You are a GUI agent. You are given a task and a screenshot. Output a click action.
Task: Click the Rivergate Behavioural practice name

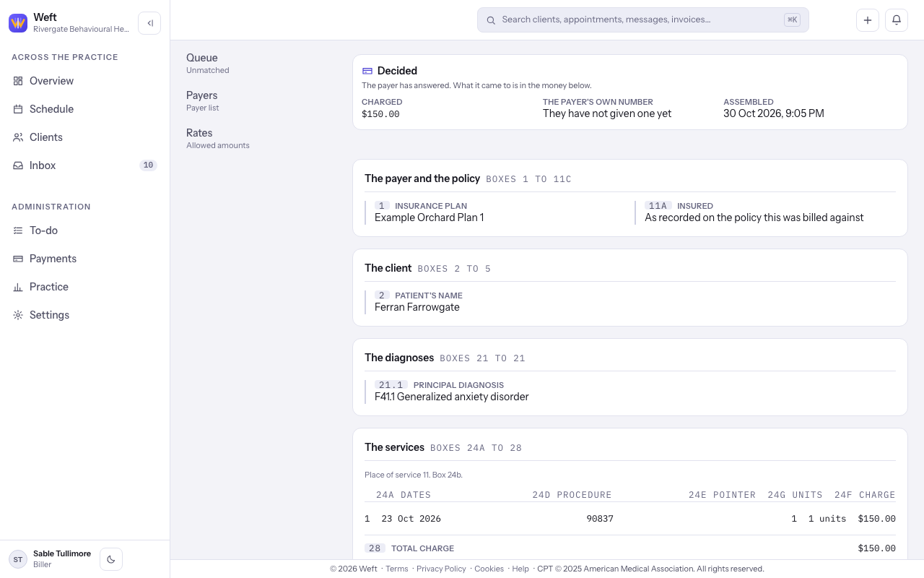[81, 29]
